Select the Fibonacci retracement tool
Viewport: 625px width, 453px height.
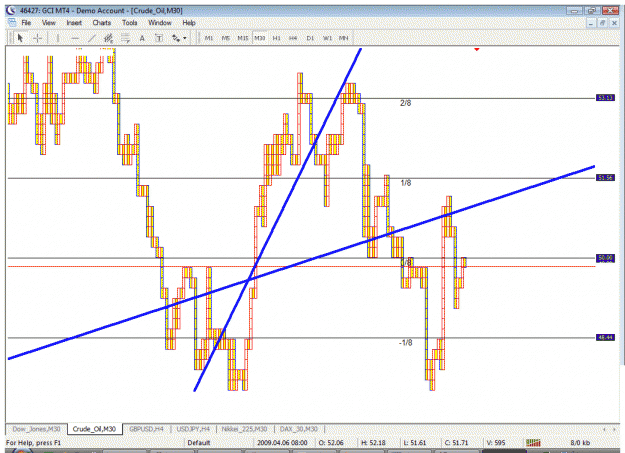(x=125, y=38)
